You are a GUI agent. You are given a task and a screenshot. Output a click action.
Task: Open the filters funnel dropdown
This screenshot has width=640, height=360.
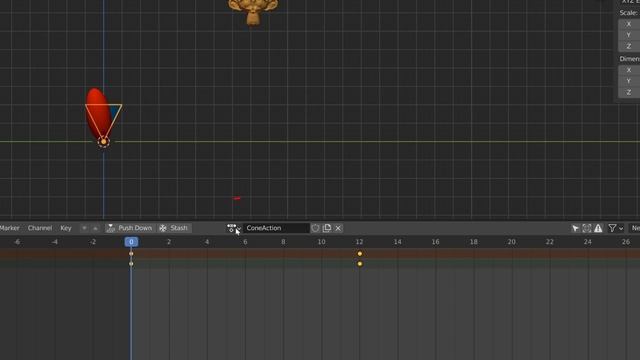tap(616, 228)
